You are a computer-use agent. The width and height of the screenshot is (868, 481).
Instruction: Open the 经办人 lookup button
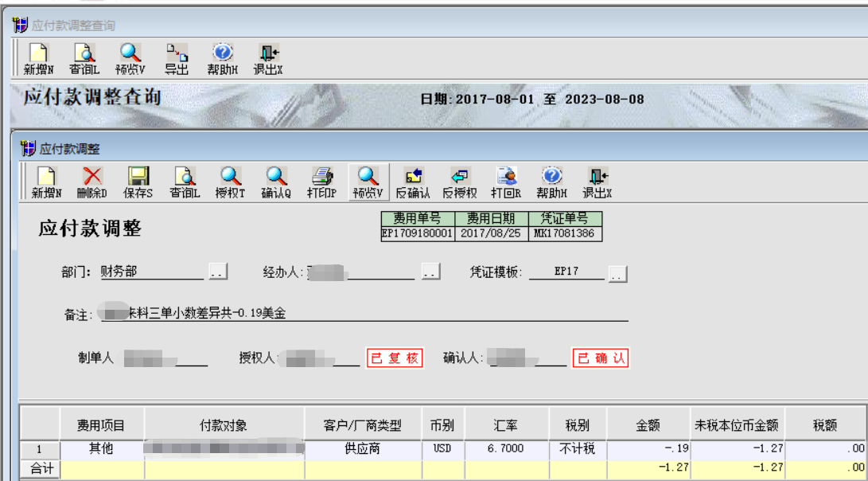[430, 272]
